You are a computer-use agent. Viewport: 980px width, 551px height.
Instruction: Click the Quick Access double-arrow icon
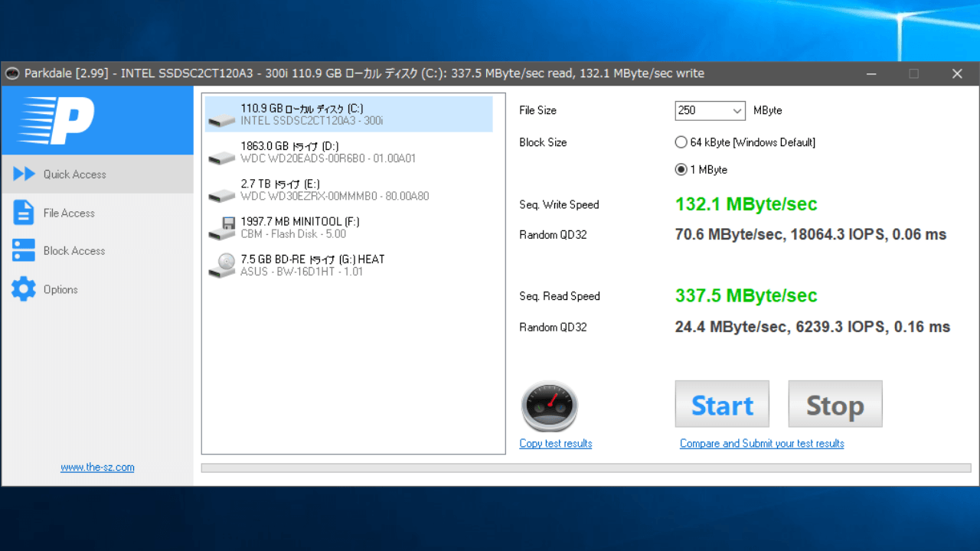click(24, 174)
